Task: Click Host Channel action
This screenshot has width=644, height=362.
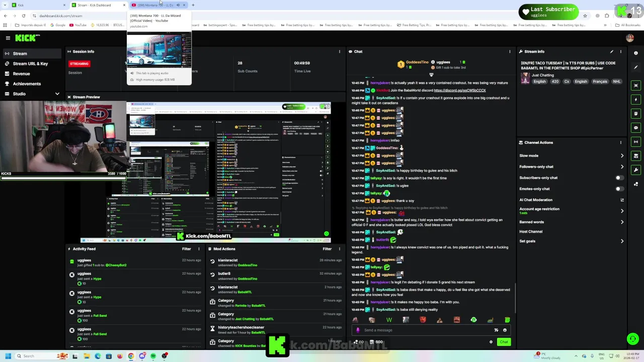Action: tap(531, 231)
